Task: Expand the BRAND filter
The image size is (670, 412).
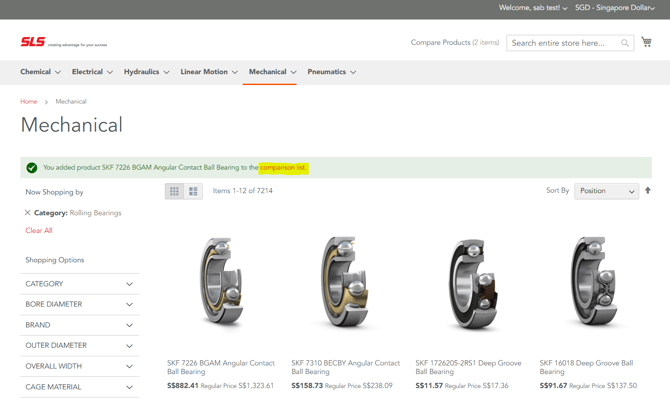Action: tap(79, 325)
